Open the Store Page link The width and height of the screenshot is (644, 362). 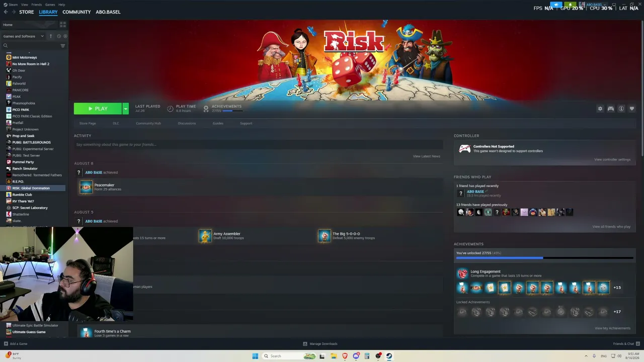(88, 123)
